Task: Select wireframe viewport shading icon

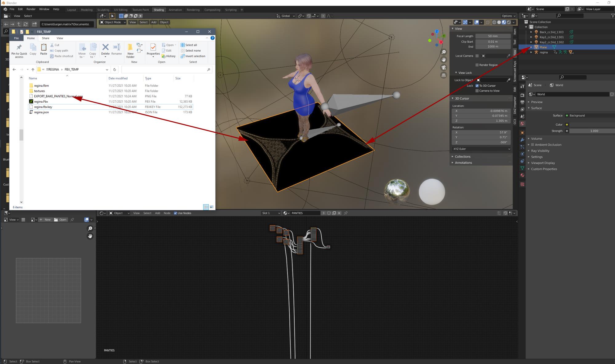Action: (x=494, y=22)
